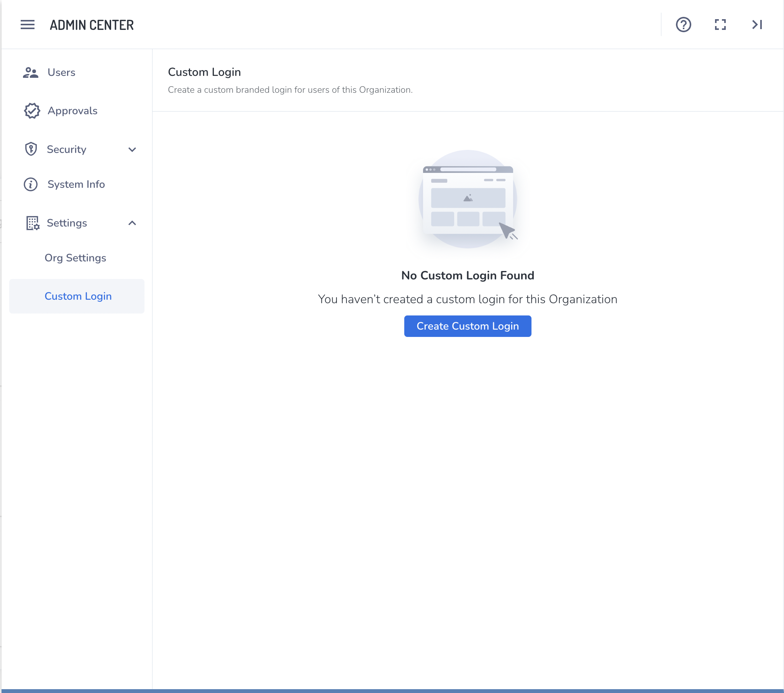Toggle fullscreen mode icon
The image size is (784, 693).
pos(720,25)
